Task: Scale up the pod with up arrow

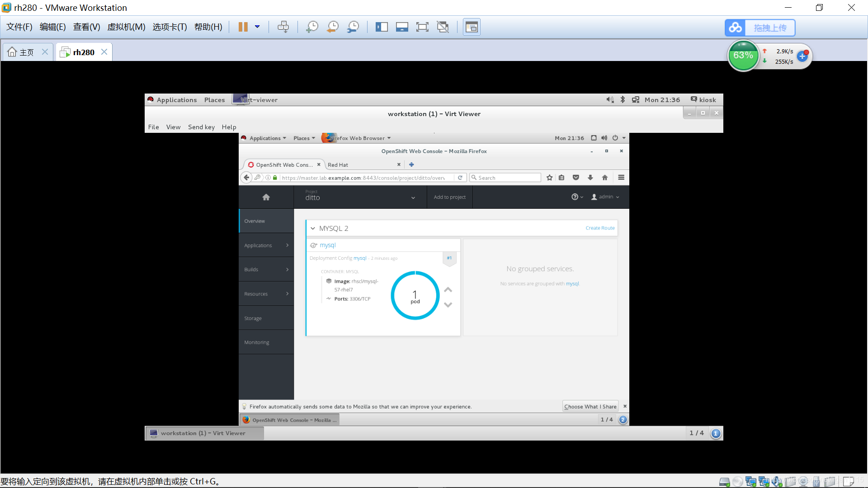Action: coord(448,290)
